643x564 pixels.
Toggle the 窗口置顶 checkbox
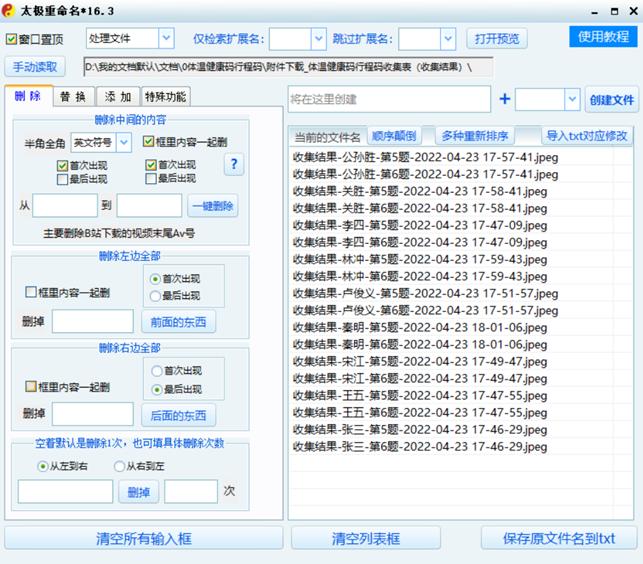11,39
